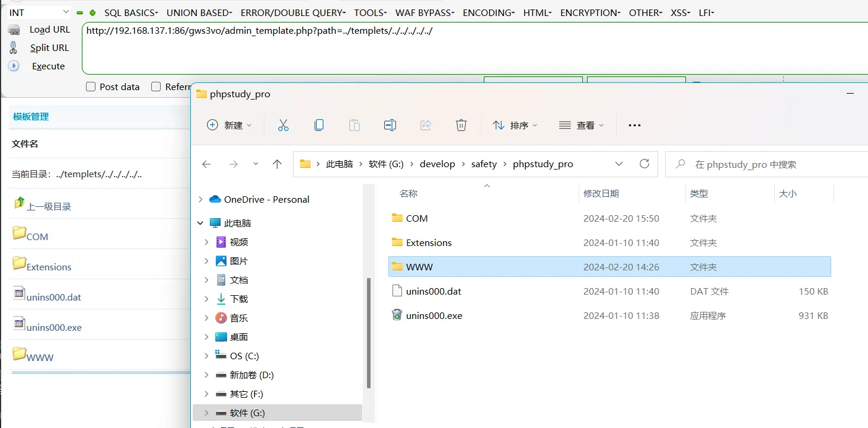Collapse the 此电脑 tree node
868x428 pixels.
click(x=200, y=223)
